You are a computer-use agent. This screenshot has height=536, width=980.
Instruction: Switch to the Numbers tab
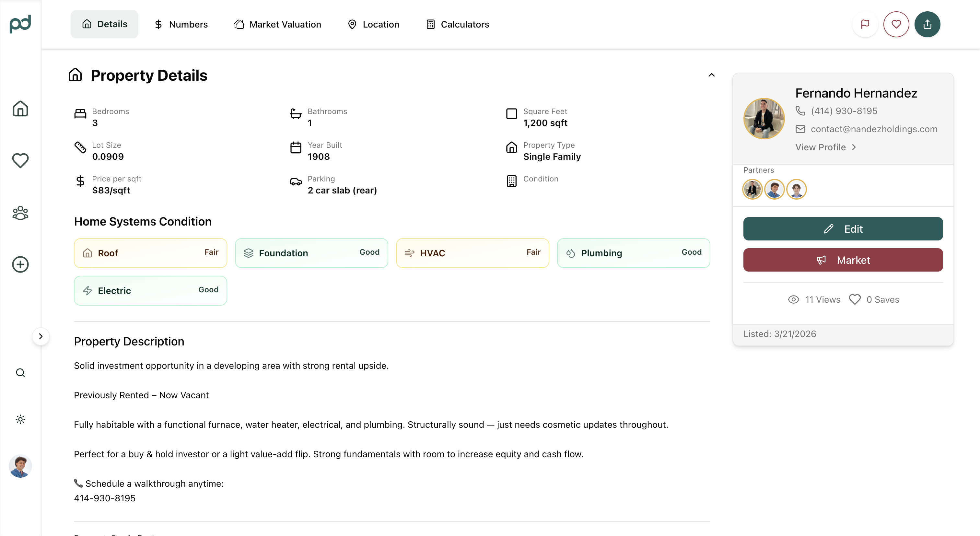click(181, 24)
